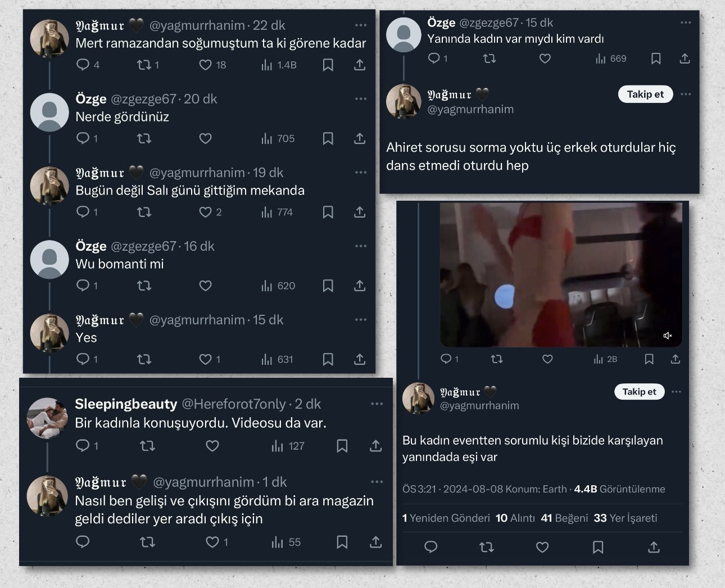
Task: Share the 'Wu bomanti mi' tweet
Action: [360, 286]
